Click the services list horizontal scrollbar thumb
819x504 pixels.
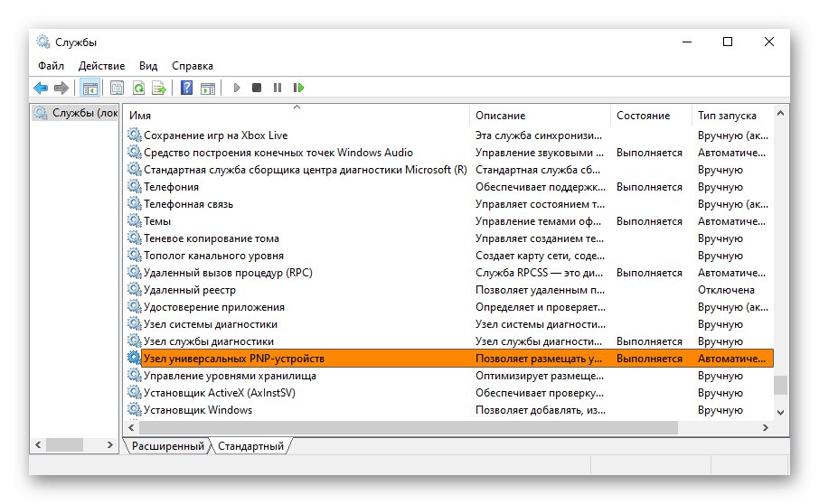pos(407,427)
